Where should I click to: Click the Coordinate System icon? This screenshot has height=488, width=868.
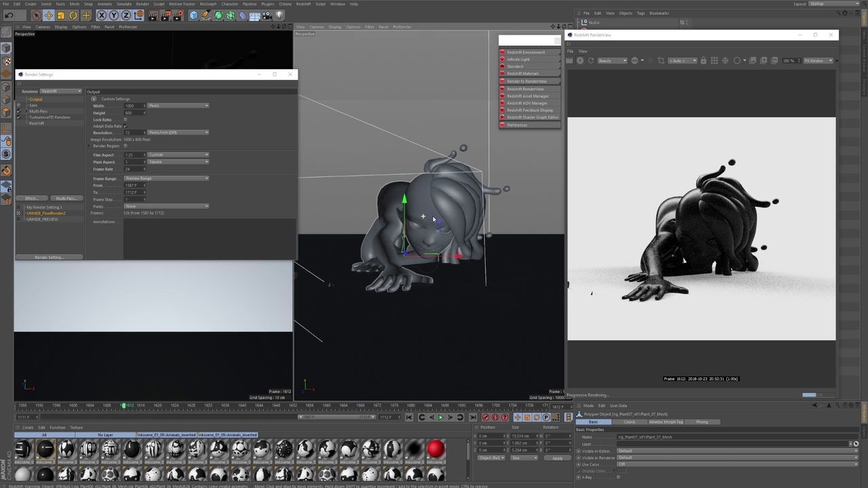pyautogui.click(x=139, y=15)
